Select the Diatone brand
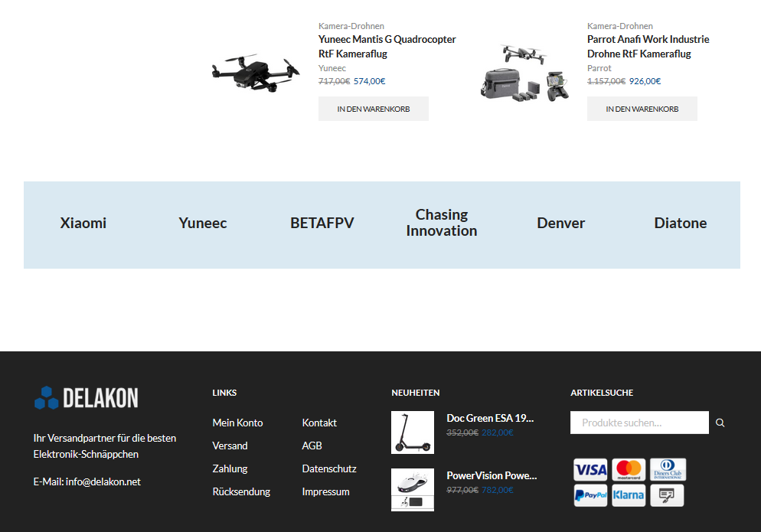Screen dimensions: 761x532 point(681,223)
